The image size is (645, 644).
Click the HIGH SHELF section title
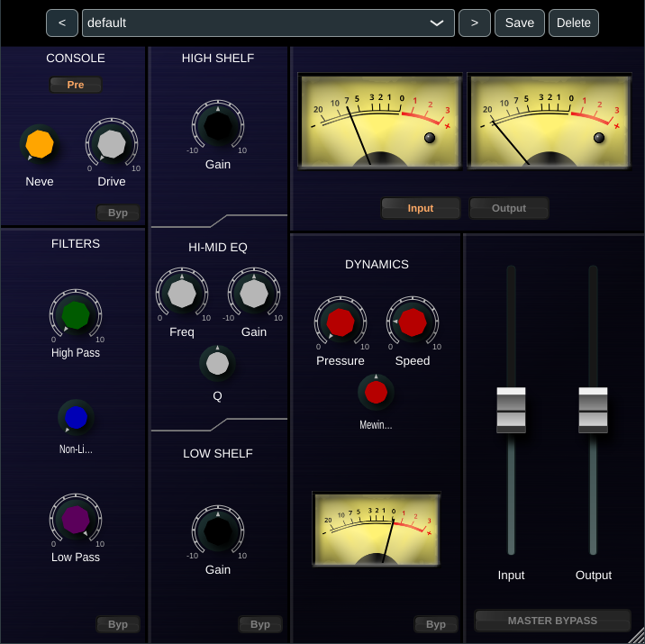pyautogui.click(x=218, y=59)
